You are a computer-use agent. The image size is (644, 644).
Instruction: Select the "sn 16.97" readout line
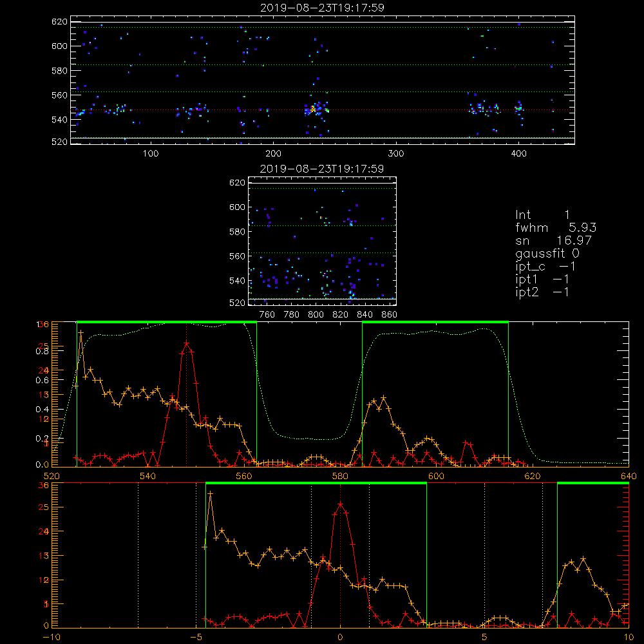coord(553,240)
